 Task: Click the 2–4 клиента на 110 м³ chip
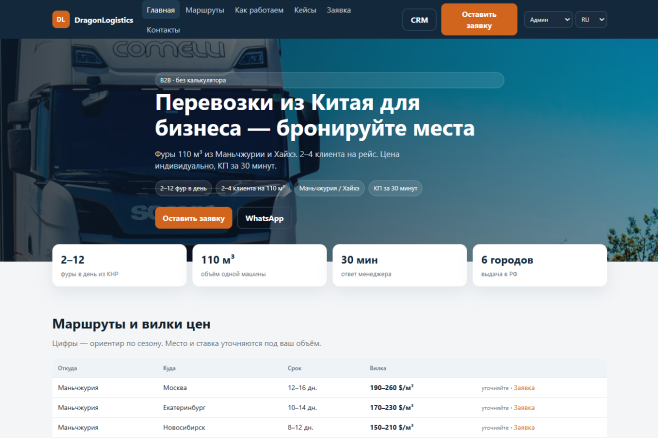(x=253, y=188)
